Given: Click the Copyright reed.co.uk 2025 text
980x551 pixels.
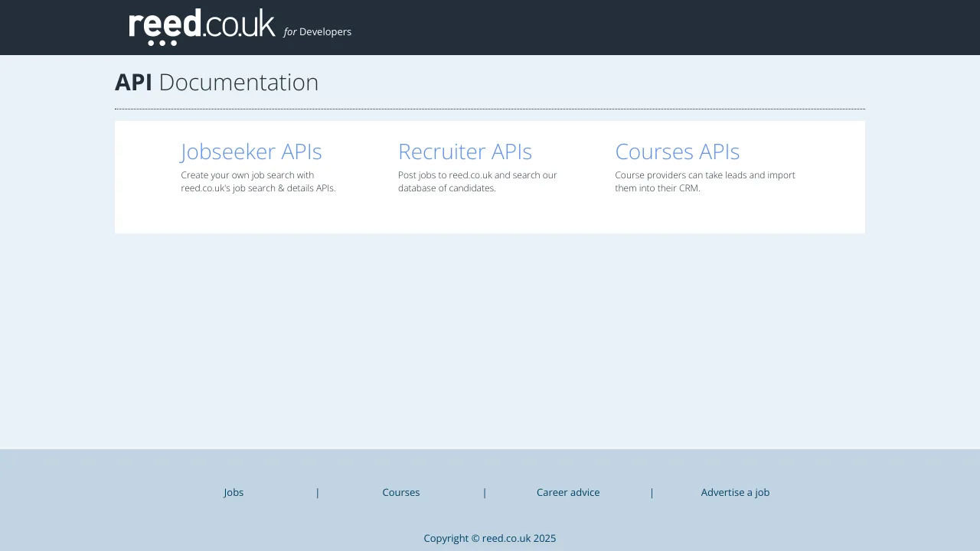Looking at the screenshot, I should [x=490, y=538].
